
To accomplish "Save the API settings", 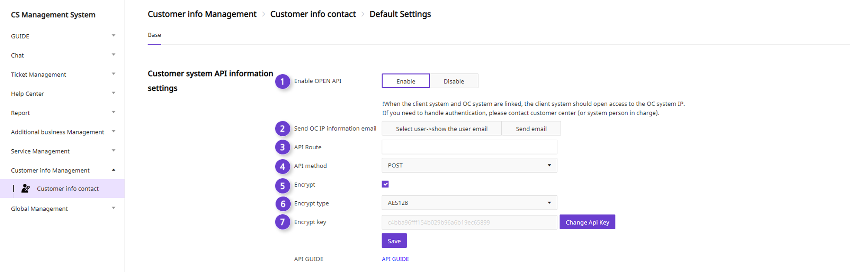I will click(x=394, y=241).
